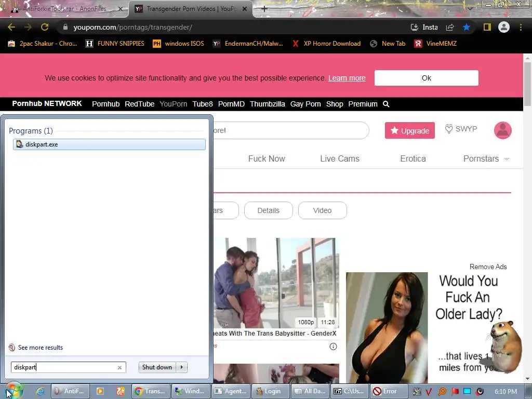The height and width of the screenshot is (399, 532).
Task: Open the VineMEMZ bookmark
Action: coord(436,44)
